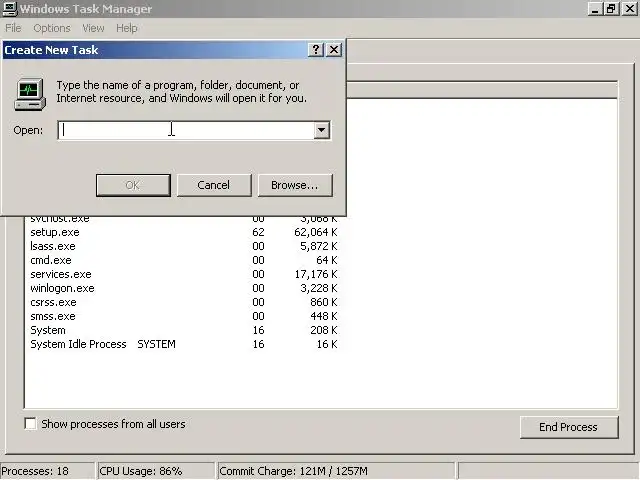
Task: Select the csrss.exe process
Action: pos(184,302)
